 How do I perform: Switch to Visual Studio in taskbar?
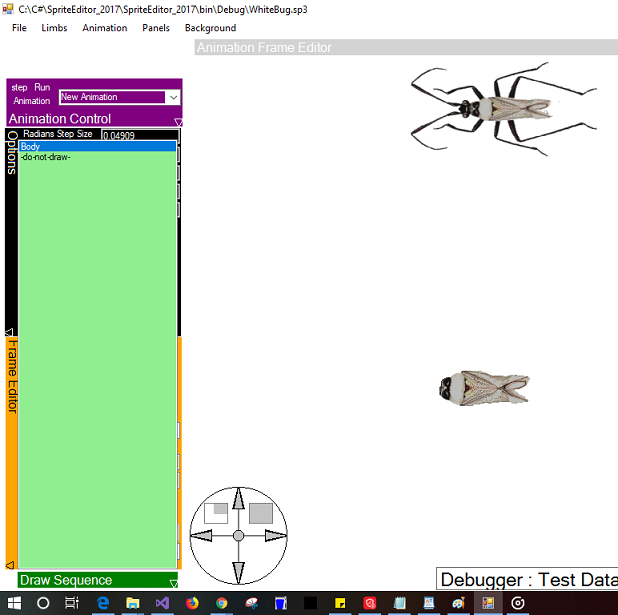[162, 603]
